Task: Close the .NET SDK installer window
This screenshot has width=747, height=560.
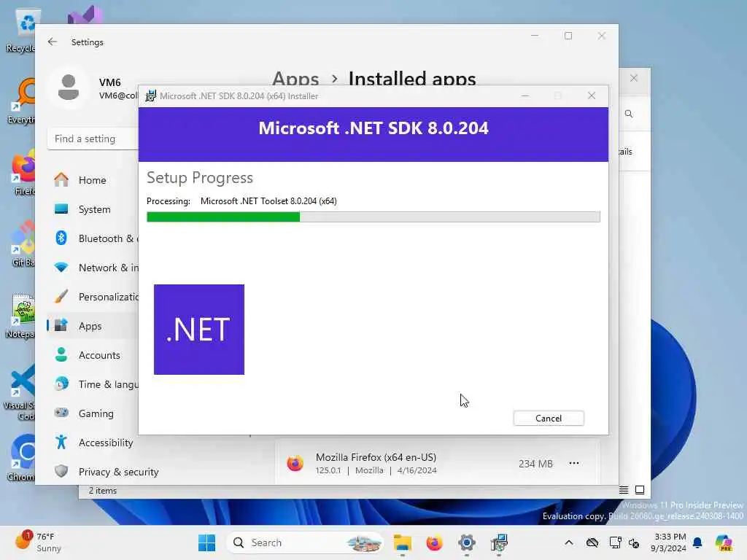Action: tap(591, 96)
